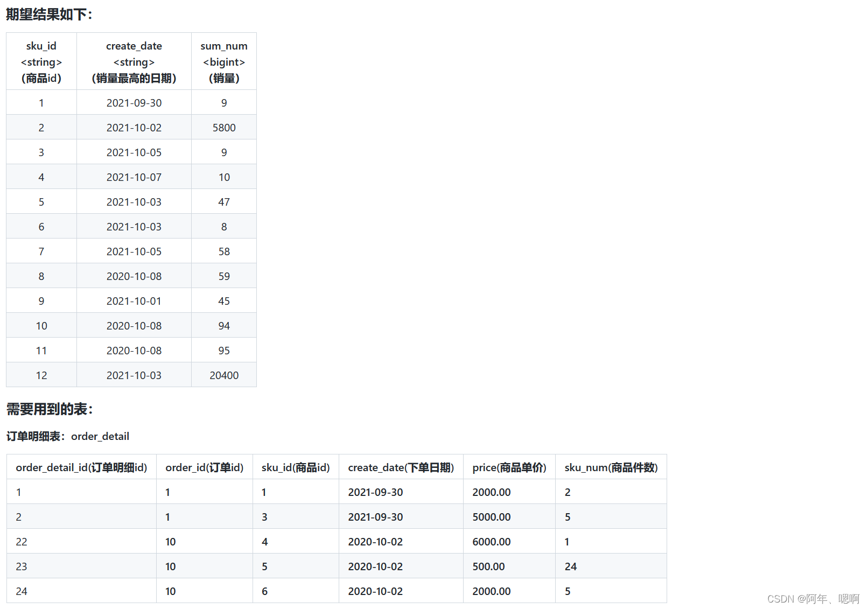Select the sum_num value '8' of sku 6
This screenshot has height=609, width=868.
(224, 227)
